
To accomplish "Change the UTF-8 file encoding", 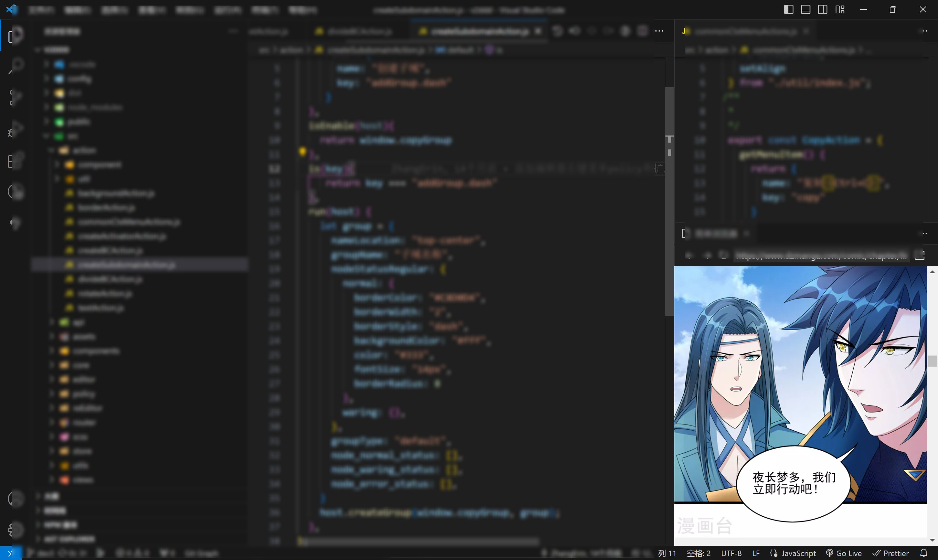I will pyautogui.click(x=731, y=553).
